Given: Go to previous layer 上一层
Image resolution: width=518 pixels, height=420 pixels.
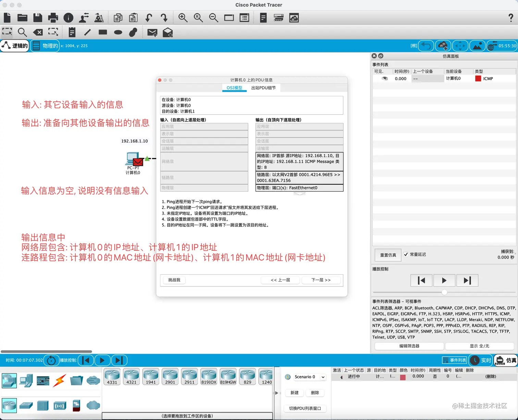Looking at the screenshot, I should [280, 280].
